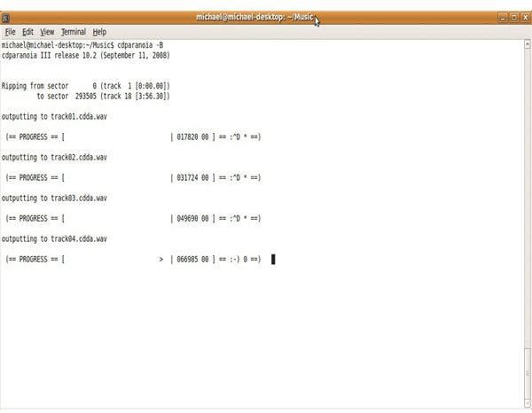Click the progress value 017820
The height and width of the screenshot is (413, 532).
tap(187, 137)
